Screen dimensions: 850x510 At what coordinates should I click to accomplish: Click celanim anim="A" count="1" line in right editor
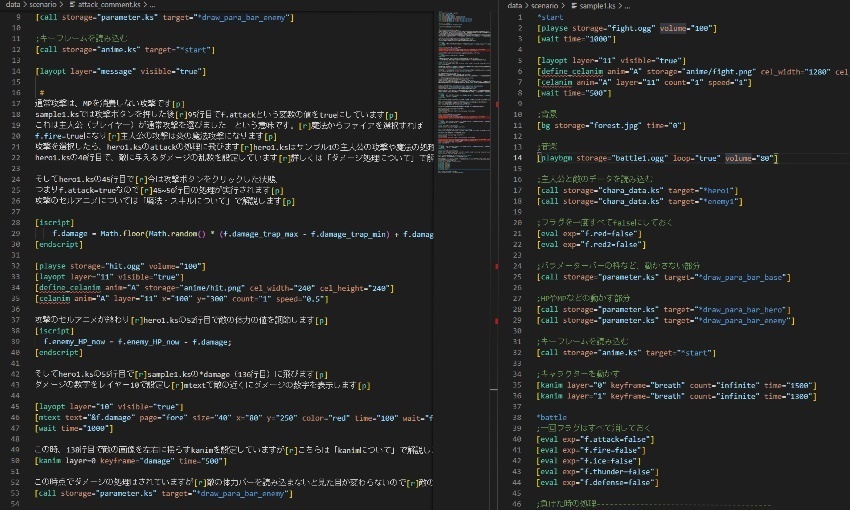tap(644, 82)
